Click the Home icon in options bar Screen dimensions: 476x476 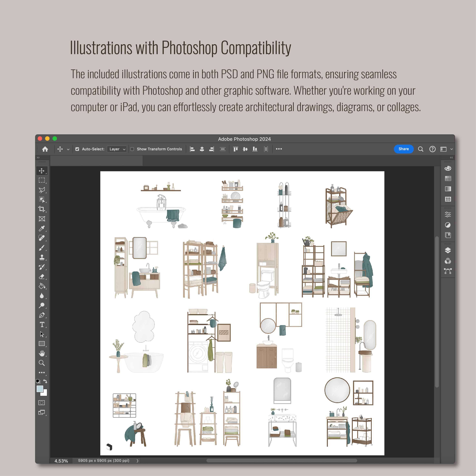click(45, 149)
